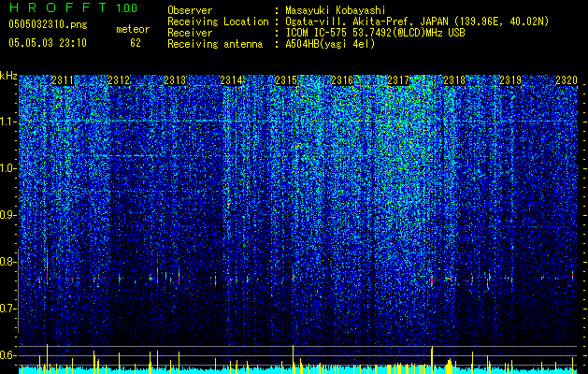Click the 2313 time marker
This screenshot has height=374, width=588.
(x=175, y=80)
